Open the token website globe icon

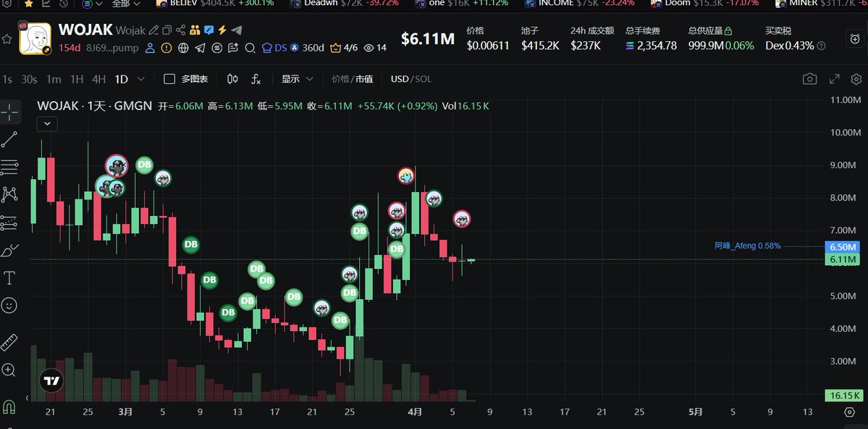[184, 49]
